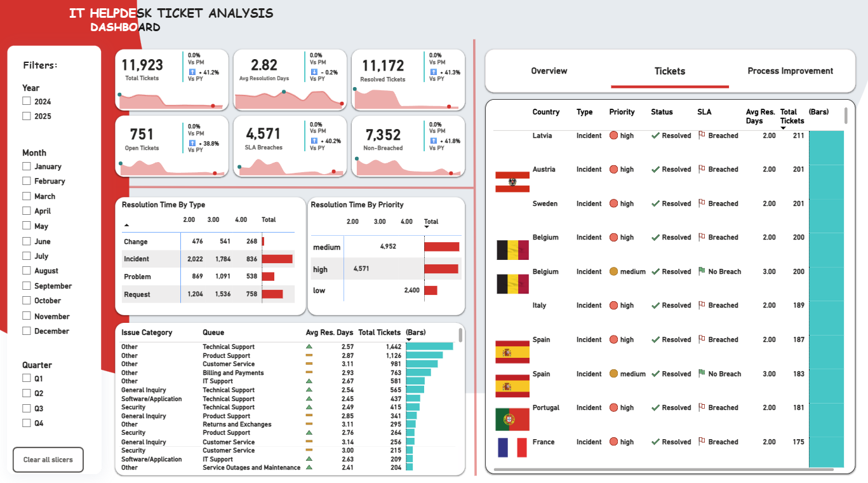This screenshot has width=868, height=483.
Task: Click the flag in Spain medium-priority row
Action: (x=512, y=386)
